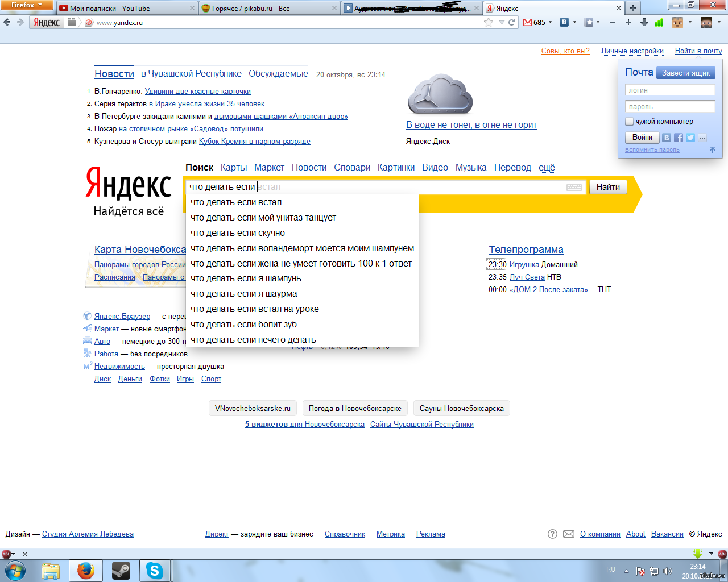Enable the "чужой компьютер" checkbox
Image resolution: width=728 pixels, height=582 pixels.
[x=630, y=122]
